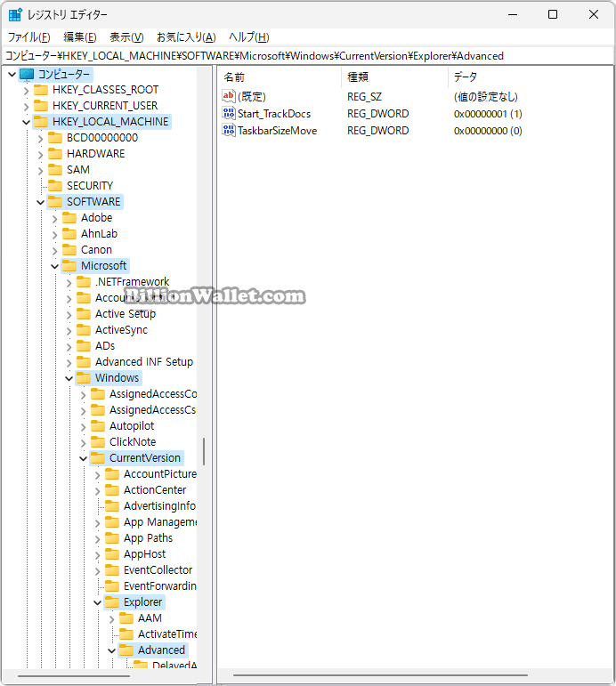Viewport: 616px width, 686px height.
Task: Click the tree pane horizontal scrollbar
Action: pyautogui.click(x=74, y=676)
